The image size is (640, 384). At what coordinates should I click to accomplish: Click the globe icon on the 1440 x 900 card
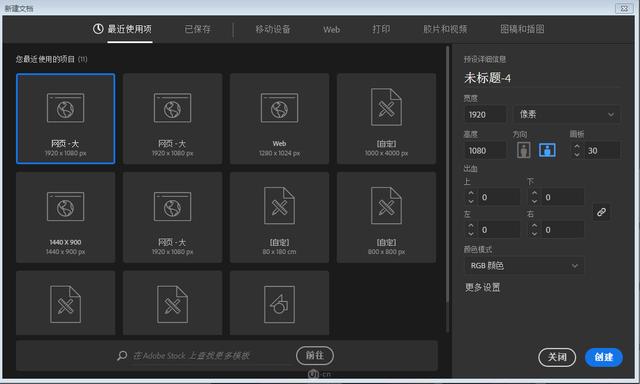click(x=65, y=207)
